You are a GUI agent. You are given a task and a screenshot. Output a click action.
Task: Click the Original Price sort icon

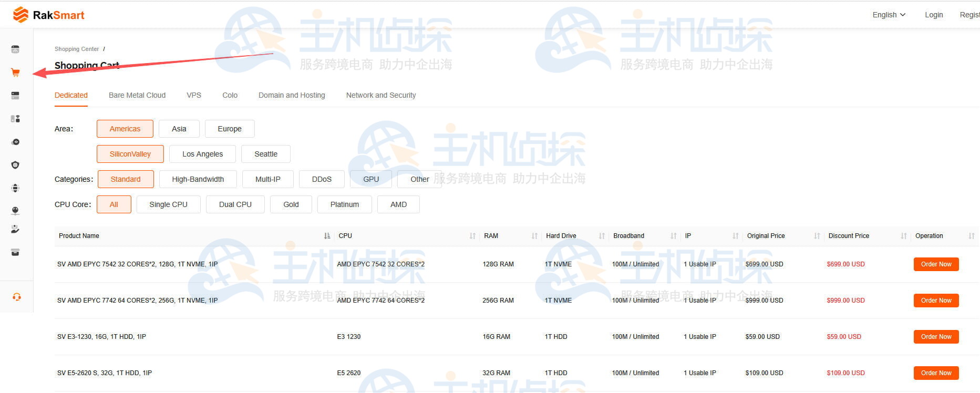click(817, 236)
